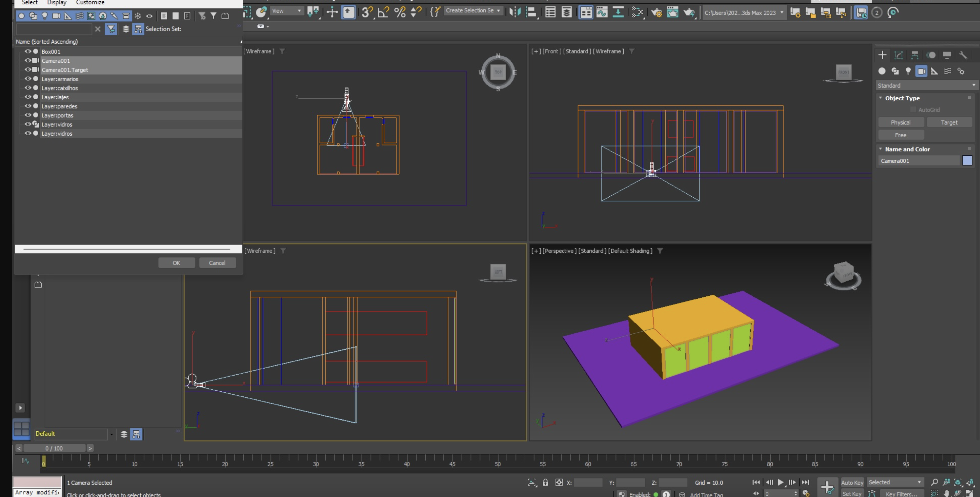This screenshot has width=980, height=497.
Task: Enable the AutoGrid checkbox
Action: tap(913, 110)
